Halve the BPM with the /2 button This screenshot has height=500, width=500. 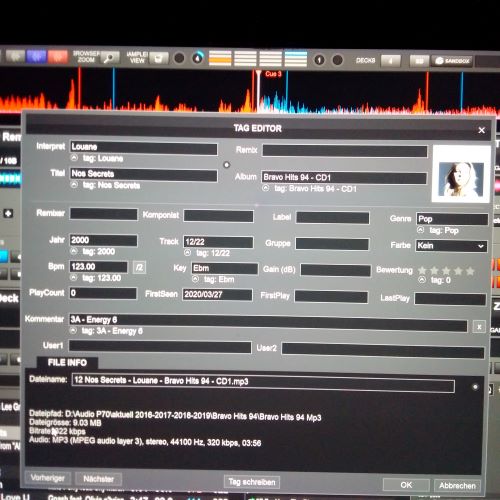(x=139, y=267)
